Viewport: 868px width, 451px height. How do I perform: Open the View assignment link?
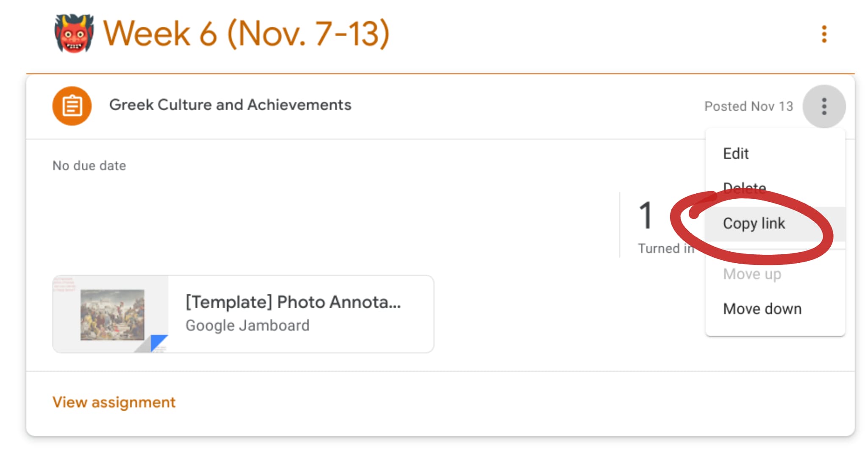(114, 402)
